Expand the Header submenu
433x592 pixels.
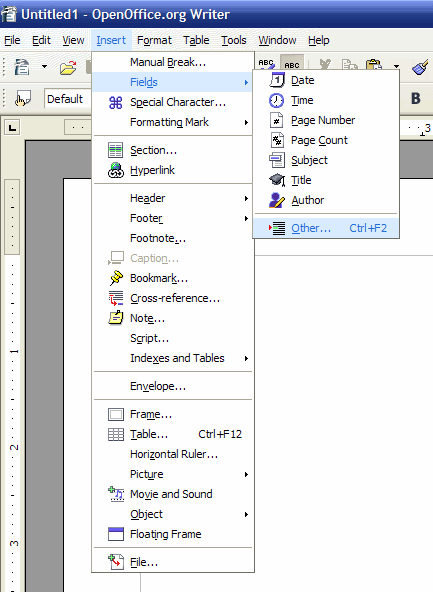173,198
